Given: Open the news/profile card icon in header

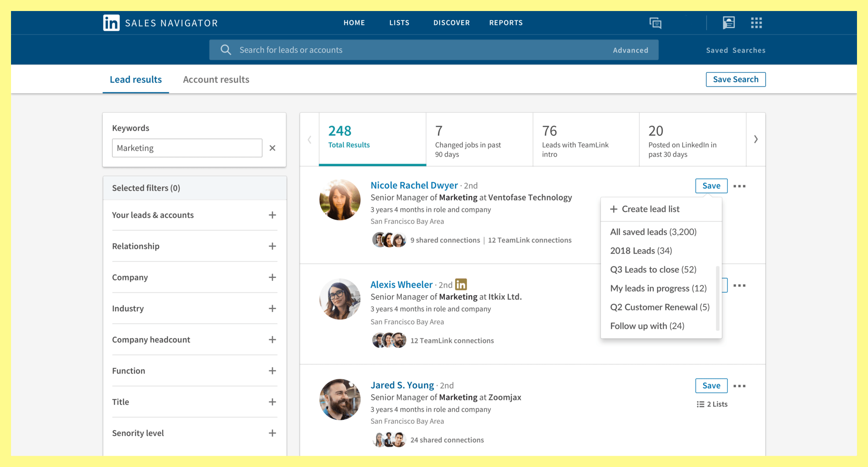Looking at the screenshot, I should coord(729,22).
